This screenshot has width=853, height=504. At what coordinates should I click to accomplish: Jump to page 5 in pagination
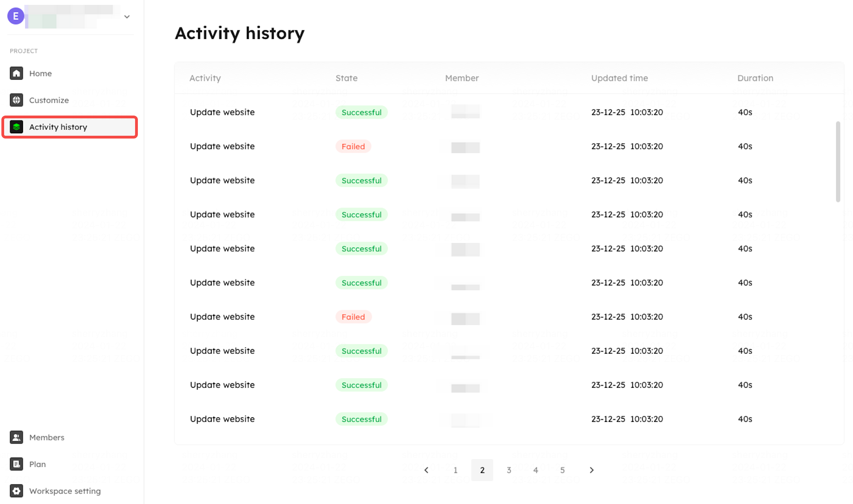click(x=562, y=470)
